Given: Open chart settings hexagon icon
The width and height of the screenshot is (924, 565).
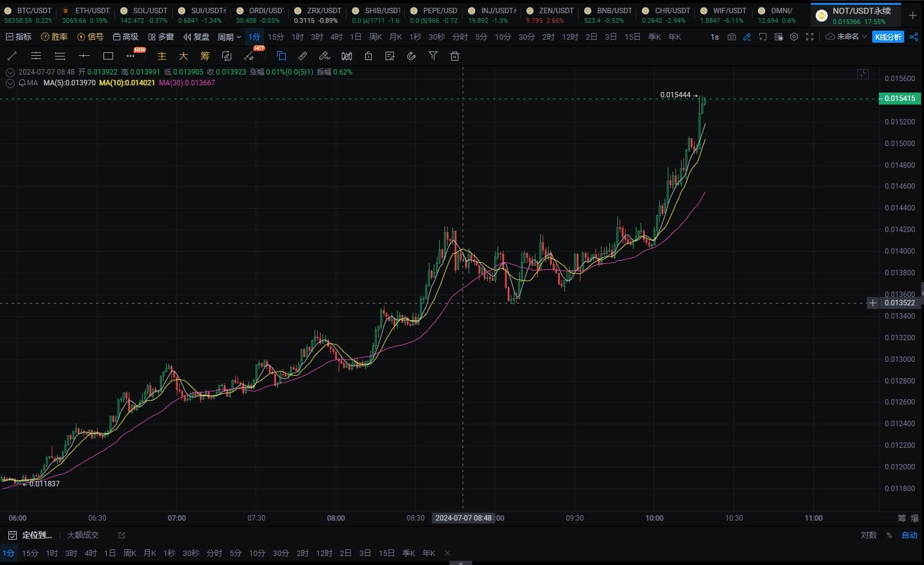Looking at the screenshot, I should (794, 37).
